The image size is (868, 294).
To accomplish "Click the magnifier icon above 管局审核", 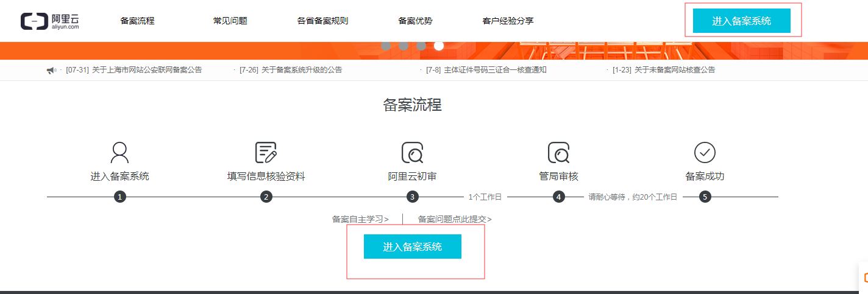I will click(558, 152).
